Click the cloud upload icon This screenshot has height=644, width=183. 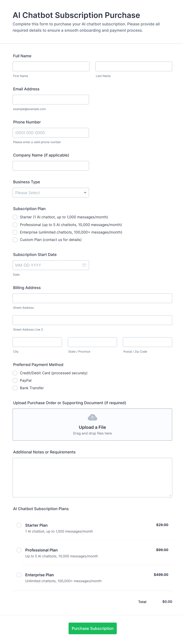pos(92,418)
